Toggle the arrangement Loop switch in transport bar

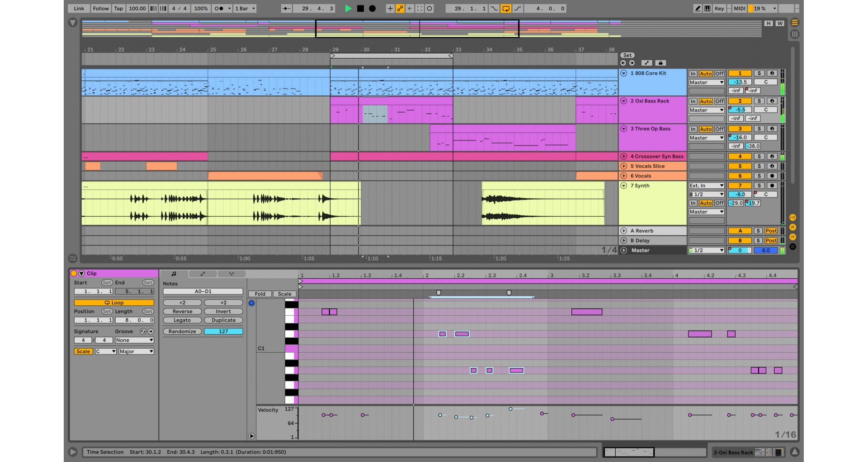(506, 9)
